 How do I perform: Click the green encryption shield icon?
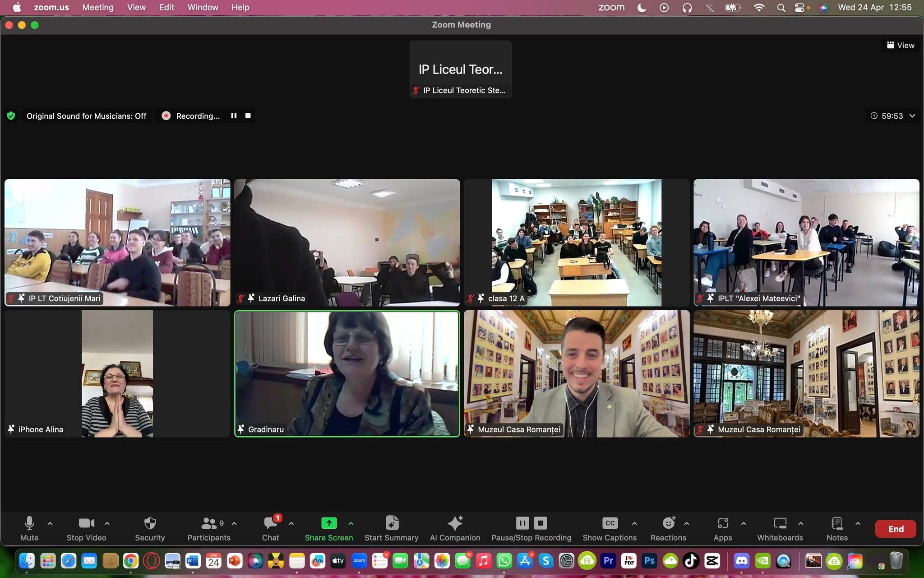(x=11, y=116)
